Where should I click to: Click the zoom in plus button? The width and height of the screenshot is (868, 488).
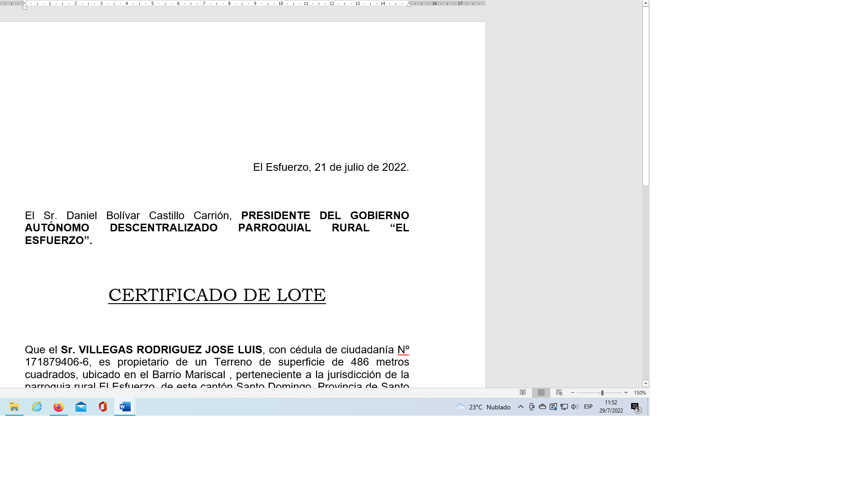(x=626, y=393)
